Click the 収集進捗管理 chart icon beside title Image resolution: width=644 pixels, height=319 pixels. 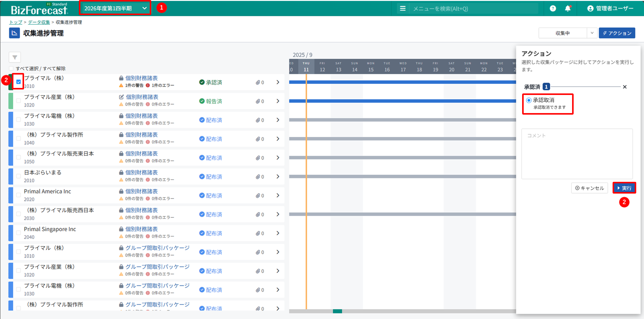click(x=14, y=33)
